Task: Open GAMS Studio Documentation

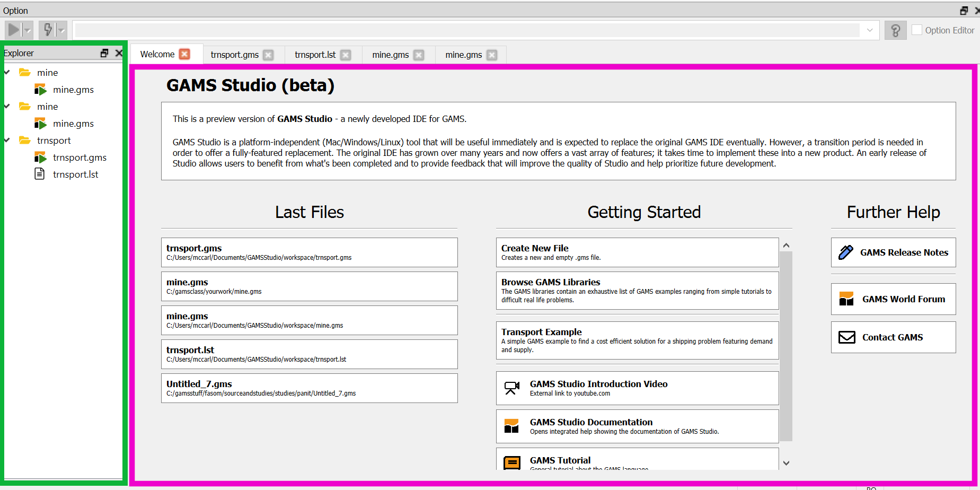Action: tap(638, 426)
